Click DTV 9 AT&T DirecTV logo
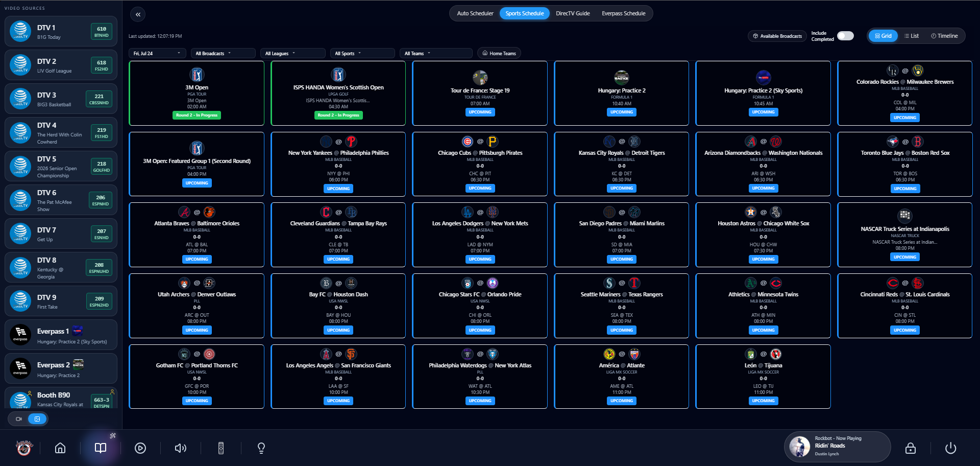980x466 pixels. (20, 301)
